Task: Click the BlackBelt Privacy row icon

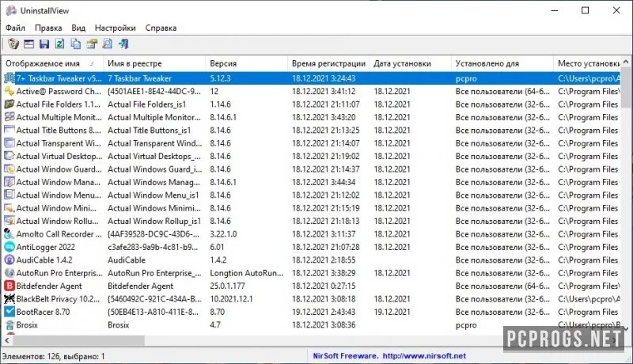Action: click(x=9, y=298)
